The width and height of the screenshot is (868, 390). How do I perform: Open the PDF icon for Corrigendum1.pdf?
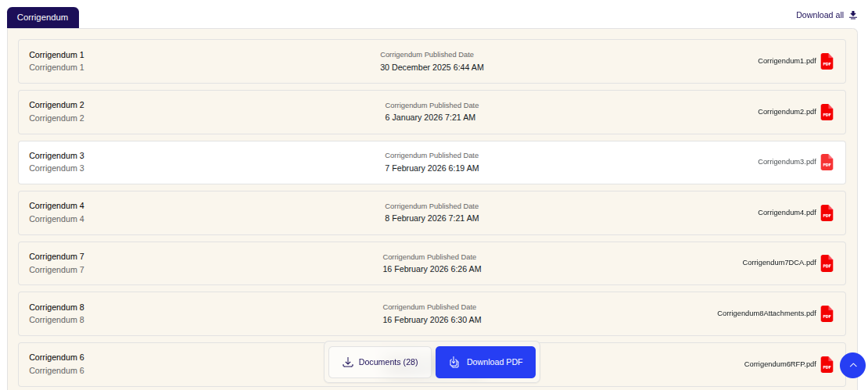(x=827, y=62)
